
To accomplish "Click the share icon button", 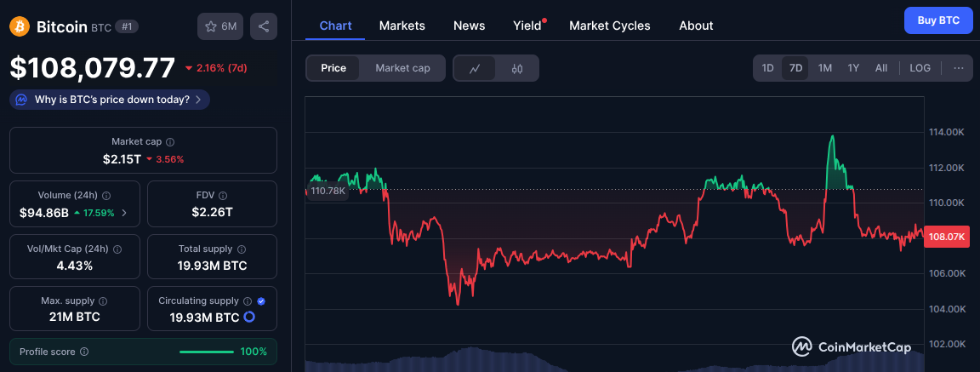I will point(264,26).
